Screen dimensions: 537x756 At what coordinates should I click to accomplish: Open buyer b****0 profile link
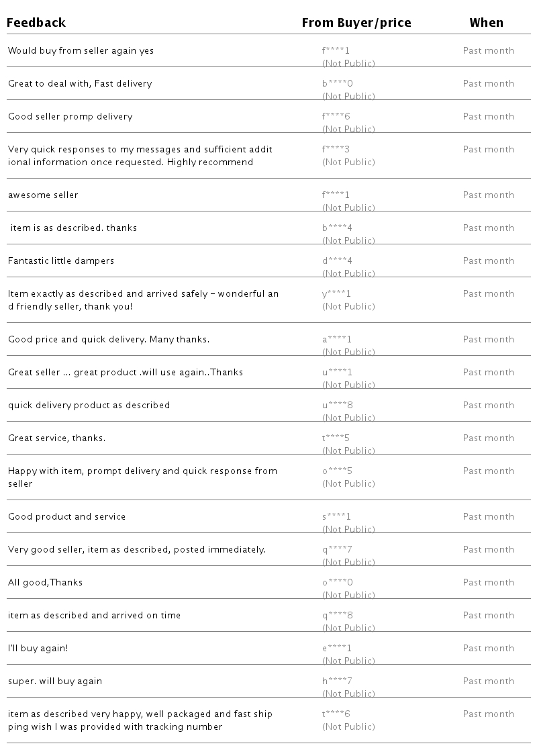pos(337,84)
